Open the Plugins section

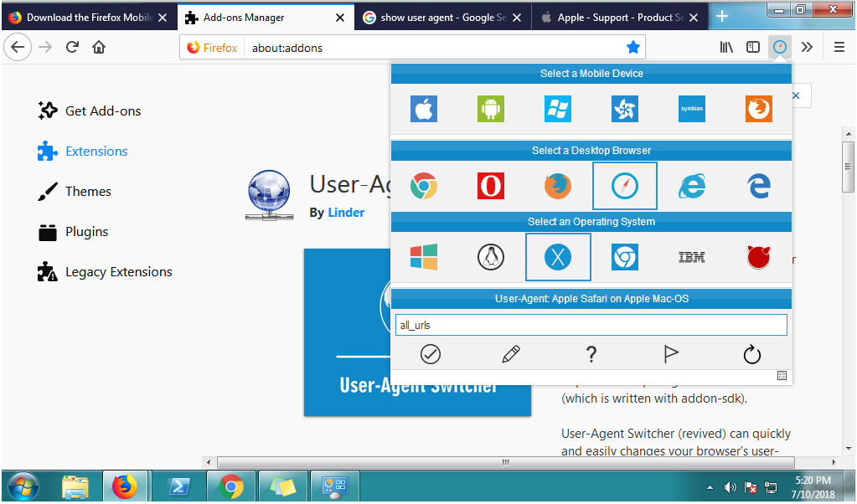click(73, 232)
